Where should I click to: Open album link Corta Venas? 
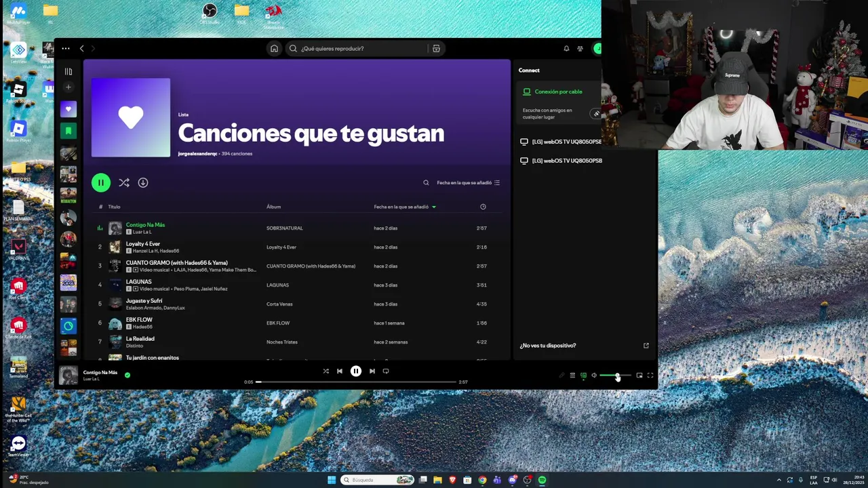(x=279, y=304)
